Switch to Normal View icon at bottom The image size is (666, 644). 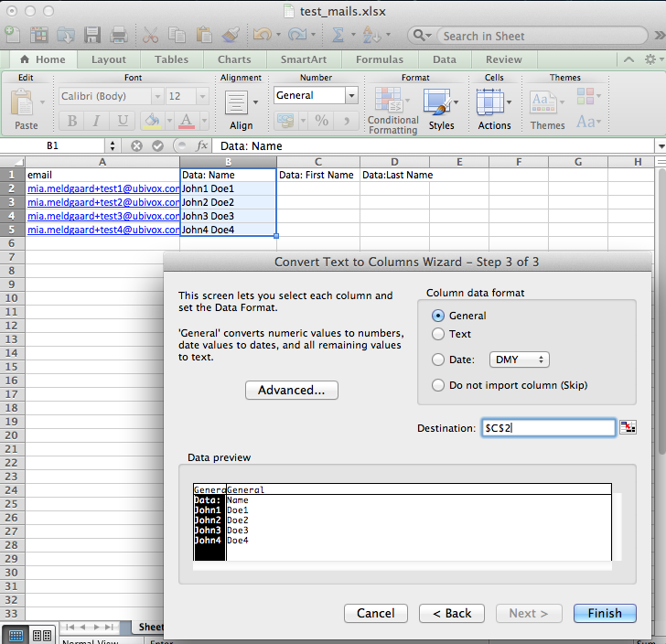pos(16,636)
